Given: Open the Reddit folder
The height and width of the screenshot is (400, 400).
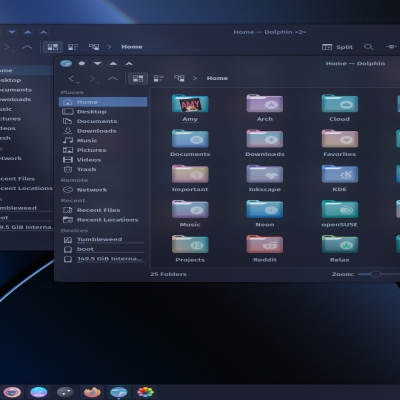Looking at the screenshot, I should (x=265, y=248).
